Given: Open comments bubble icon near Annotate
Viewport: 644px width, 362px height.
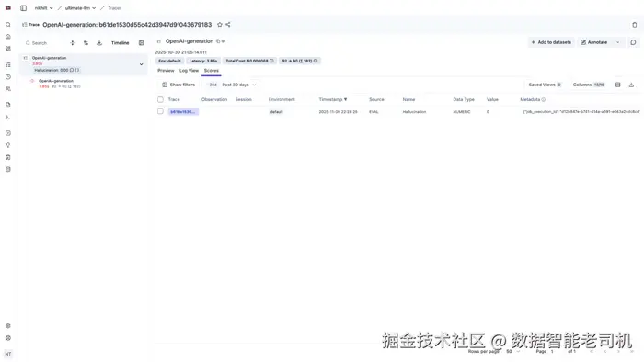Looking at the screenshot, I should [633, 42].
